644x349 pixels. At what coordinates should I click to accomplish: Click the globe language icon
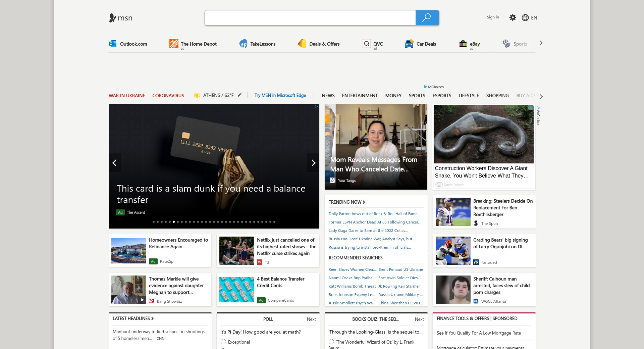pos(525,18)
